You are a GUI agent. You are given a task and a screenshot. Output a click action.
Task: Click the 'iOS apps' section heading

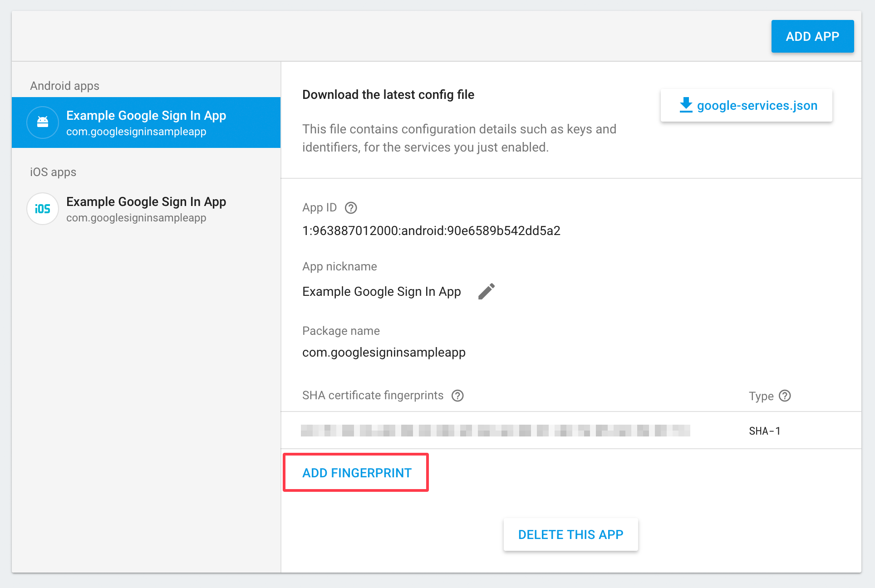point(53,172)
